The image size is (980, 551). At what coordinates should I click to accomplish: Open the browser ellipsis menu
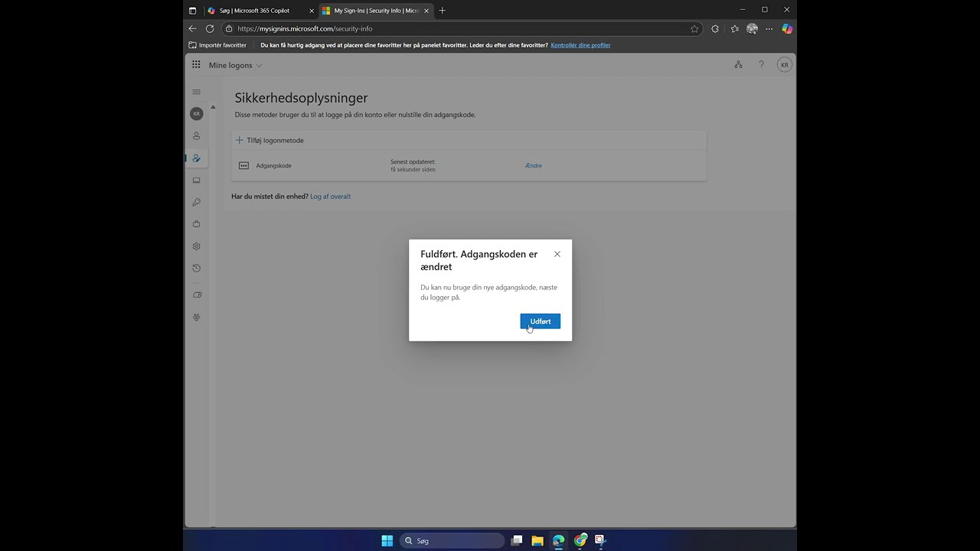pos(769,28)
